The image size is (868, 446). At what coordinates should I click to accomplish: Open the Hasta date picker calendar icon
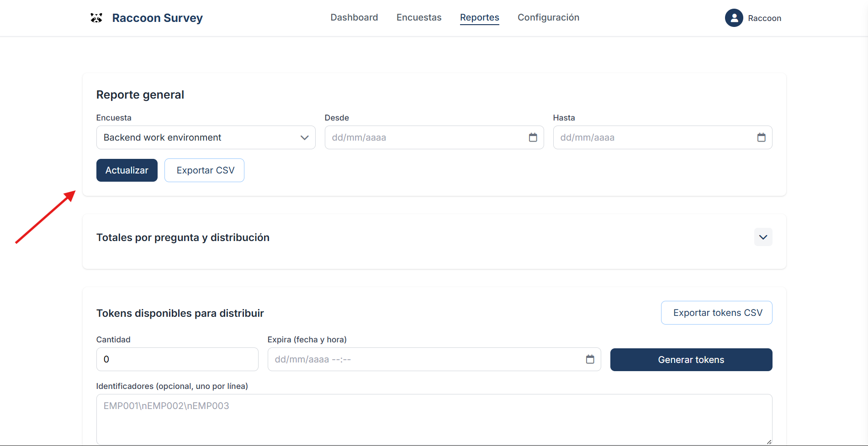point(761,137)
